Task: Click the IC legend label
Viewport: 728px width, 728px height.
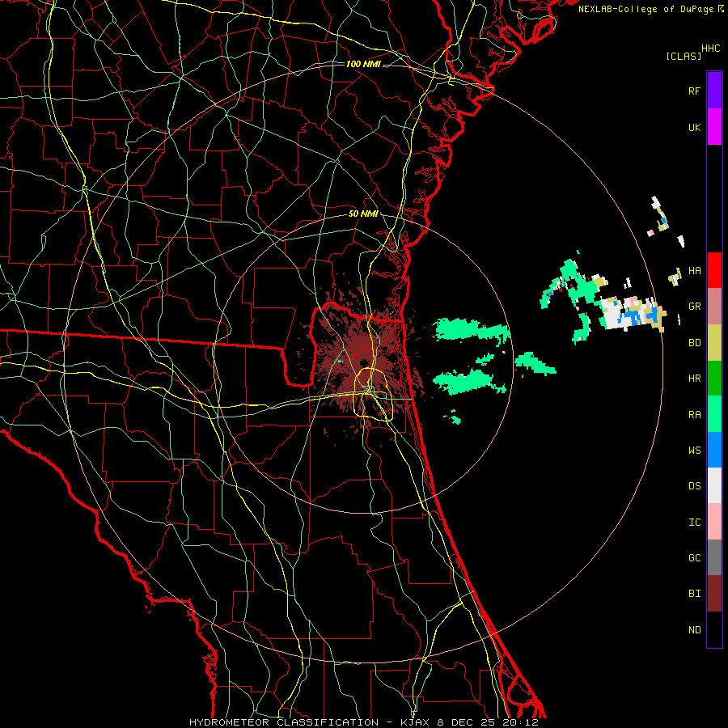Action: [x=694, y=523]
